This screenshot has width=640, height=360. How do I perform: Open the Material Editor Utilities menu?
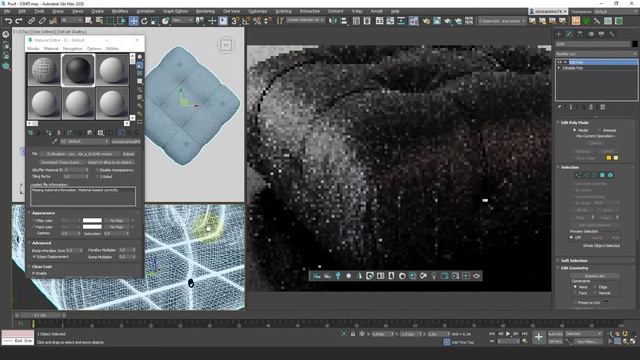[112, 49]
